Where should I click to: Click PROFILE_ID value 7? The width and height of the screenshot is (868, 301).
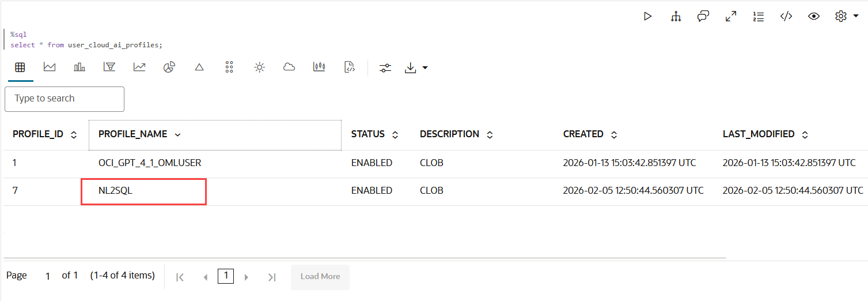click(x=16, y=191)
